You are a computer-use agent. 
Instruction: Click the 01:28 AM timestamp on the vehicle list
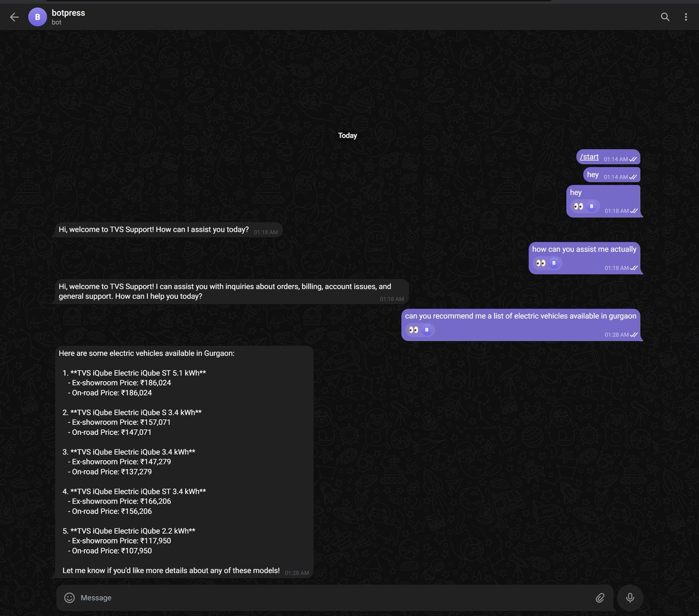pos(296,573)
